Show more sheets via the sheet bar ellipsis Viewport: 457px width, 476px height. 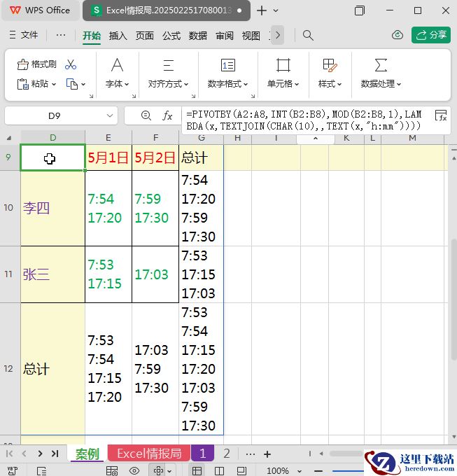tap(251, 454)
